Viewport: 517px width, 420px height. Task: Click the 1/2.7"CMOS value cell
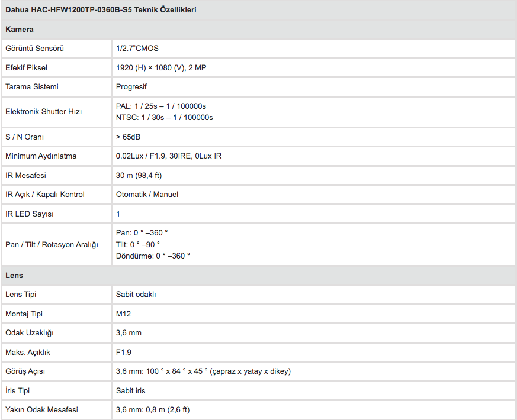click(x=314, y=49)
